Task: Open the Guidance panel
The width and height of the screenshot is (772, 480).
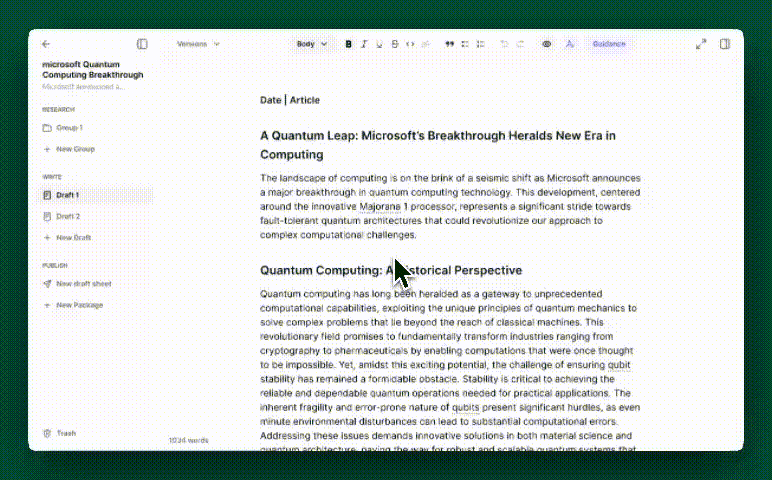Action: (609, 44)
